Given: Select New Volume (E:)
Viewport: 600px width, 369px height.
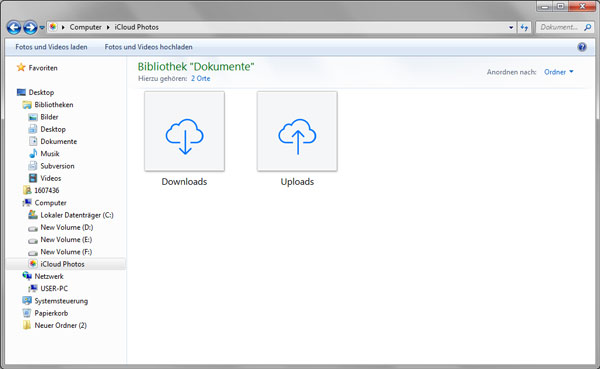Looking at the screenshot, I should tap(66, 240).
